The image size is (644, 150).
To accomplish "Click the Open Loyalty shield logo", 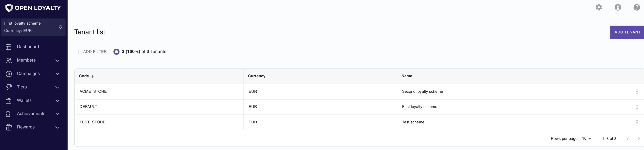I will [9, 8].
